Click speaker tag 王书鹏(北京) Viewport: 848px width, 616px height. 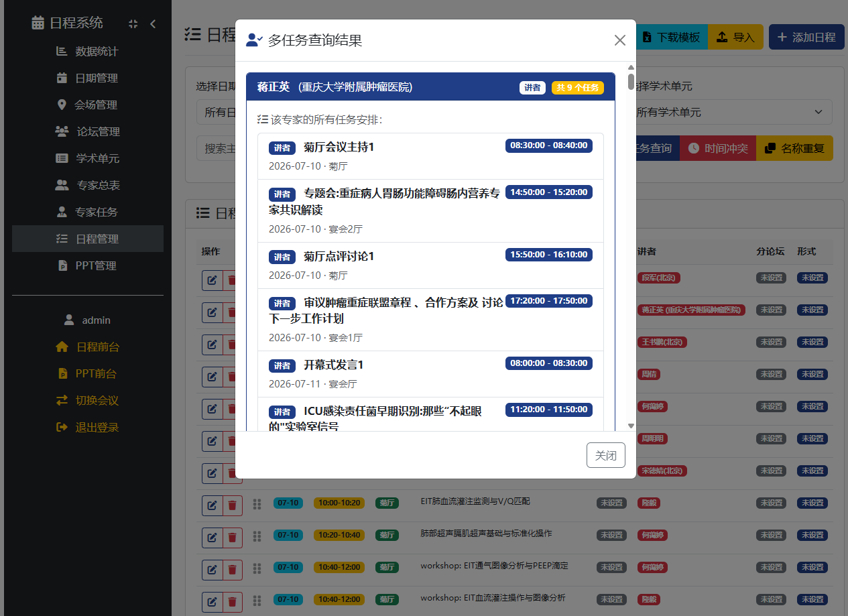pyautogui.click(x=662, y=342)
